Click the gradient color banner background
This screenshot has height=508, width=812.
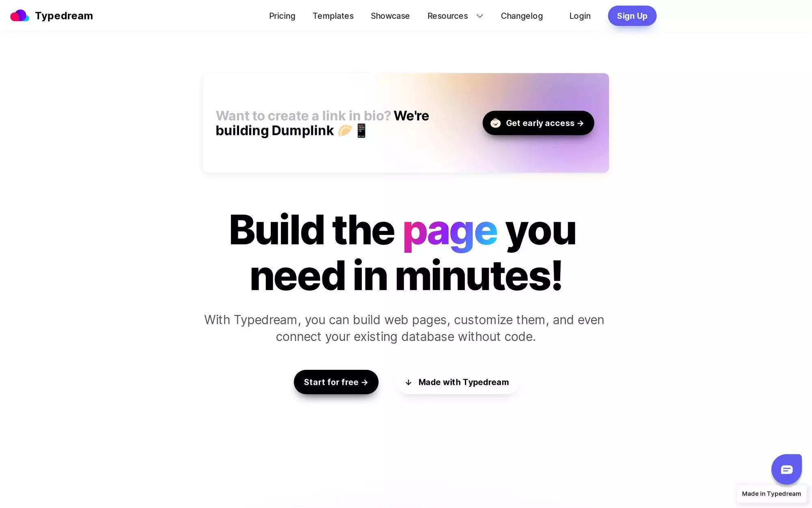point(406,123)
